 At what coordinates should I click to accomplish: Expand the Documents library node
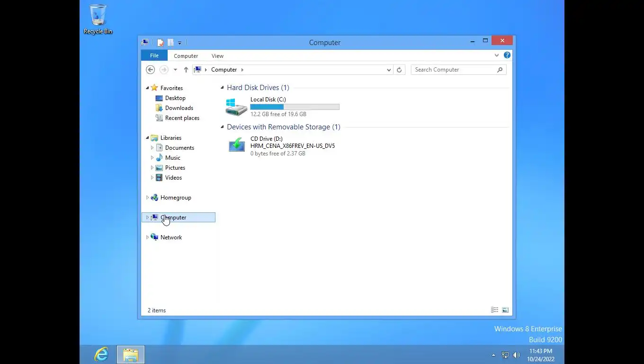pos(152,148)
